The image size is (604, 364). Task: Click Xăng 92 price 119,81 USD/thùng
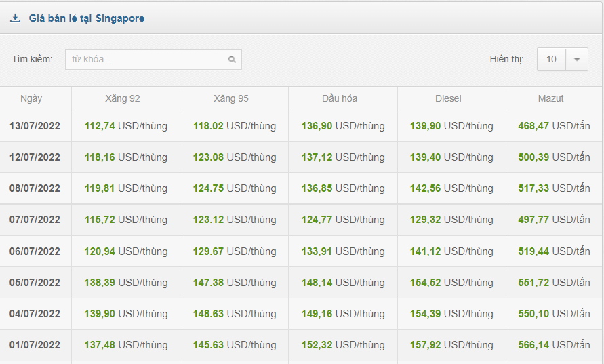pos(125,188)
